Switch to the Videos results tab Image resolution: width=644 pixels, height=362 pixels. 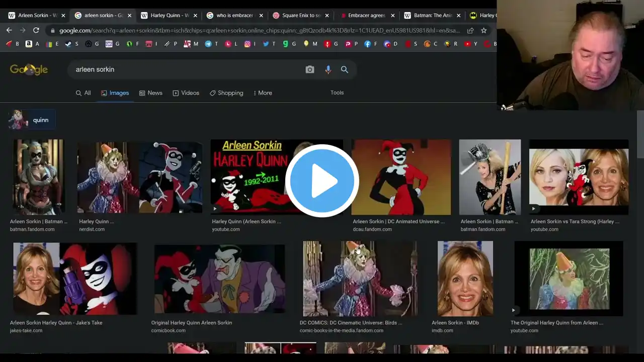tap(186, 93)
